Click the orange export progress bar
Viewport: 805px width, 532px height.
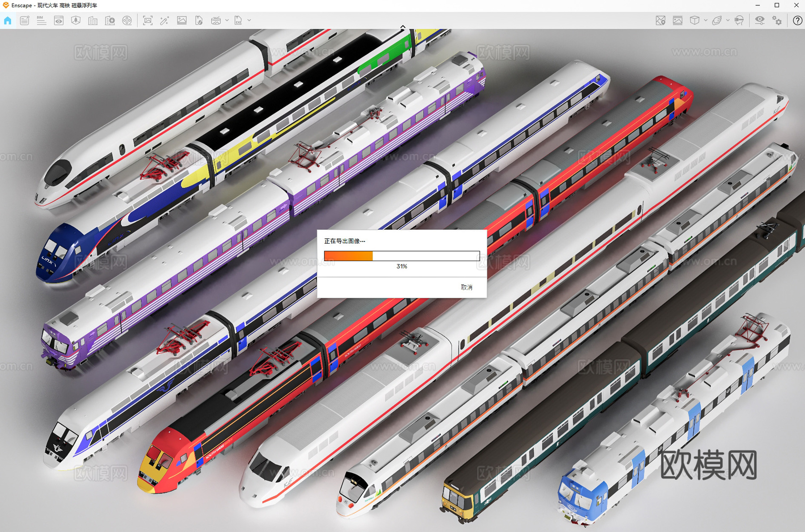[x=402, y=256]
